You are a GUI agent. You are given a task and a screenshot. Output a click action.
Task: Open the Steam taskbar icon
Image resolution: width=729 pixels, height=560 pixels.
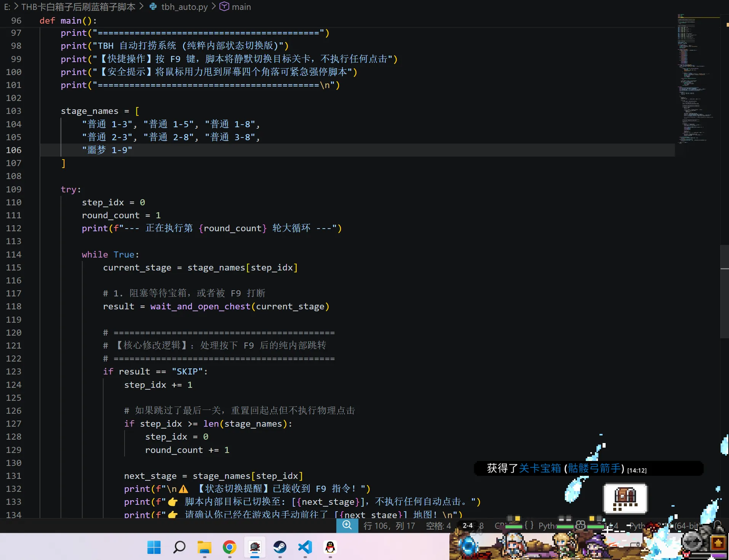280,547
